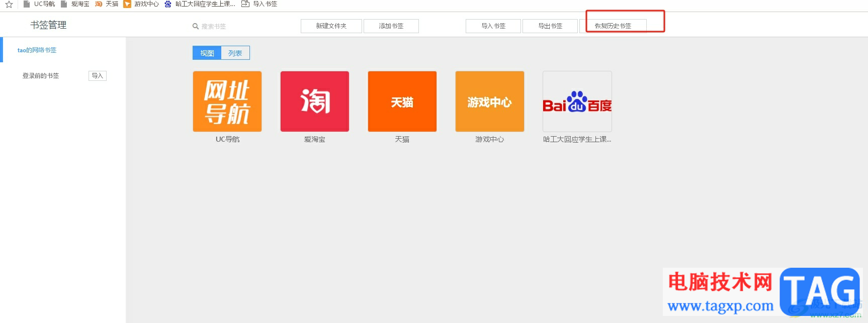Click the UC导航 label under tile
This screenshot has width=868, height=323.
coord(227,139)
